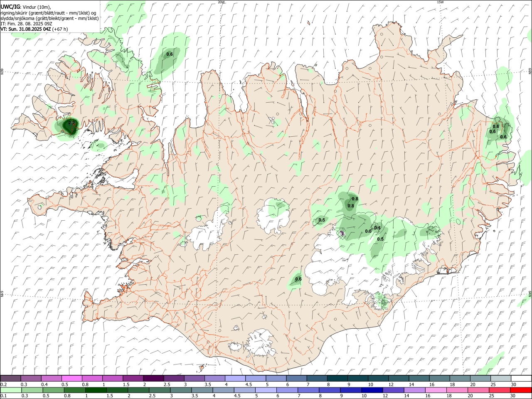Screen dimensions: 532x399
Task: Pick the pale green 0.1 swatch in lower legend row
Action: pos(11,390)
